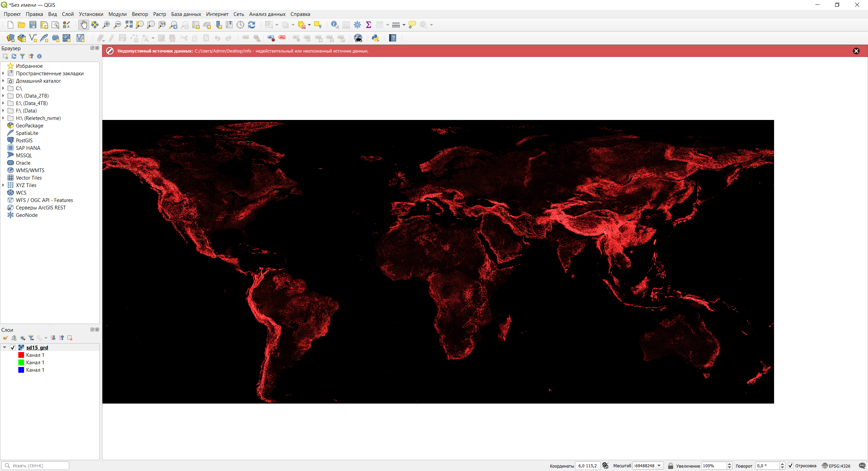
Task: Open the Вектор menu
Action: point(140,14)
